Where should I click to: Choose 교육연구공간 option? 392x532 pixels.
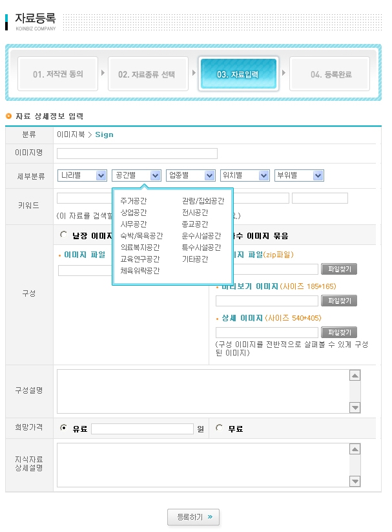(x=140, y=259)
